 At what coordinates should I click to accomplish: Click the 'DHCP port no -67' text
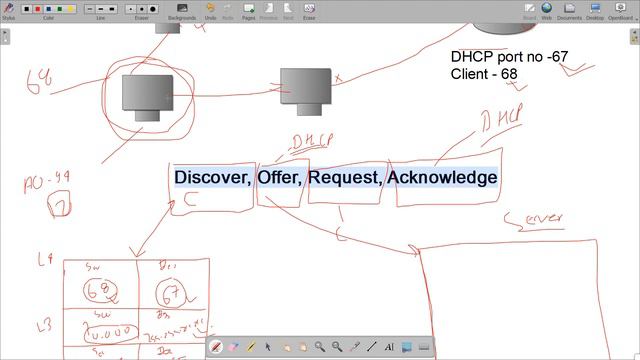509,57
